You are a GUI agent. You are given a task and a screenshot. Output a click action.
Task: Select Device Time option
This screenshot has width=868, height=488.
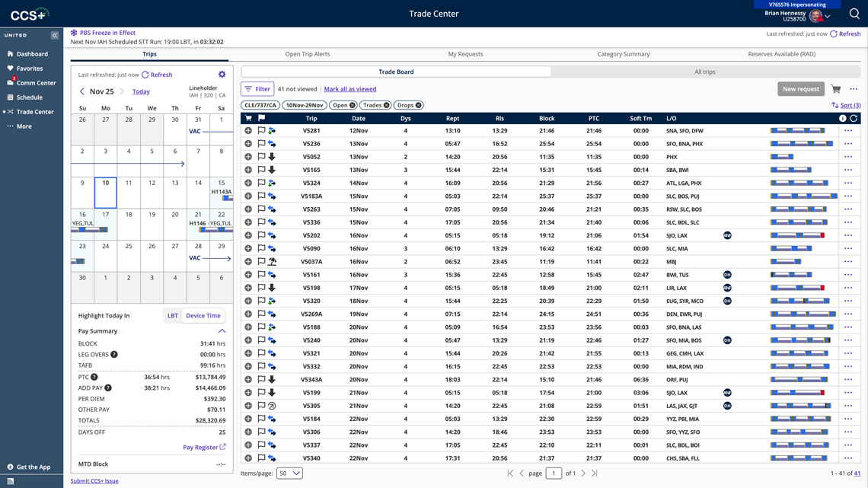203,315
